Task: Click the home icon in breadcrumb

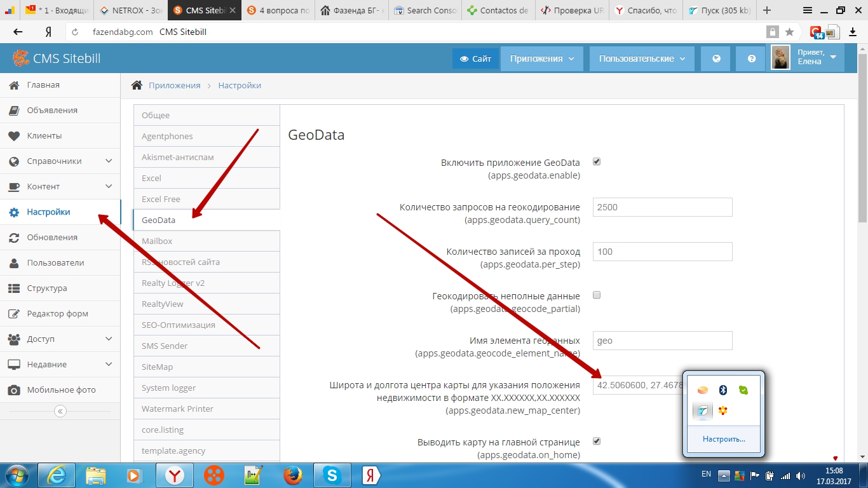Action: tap(136, 85)
